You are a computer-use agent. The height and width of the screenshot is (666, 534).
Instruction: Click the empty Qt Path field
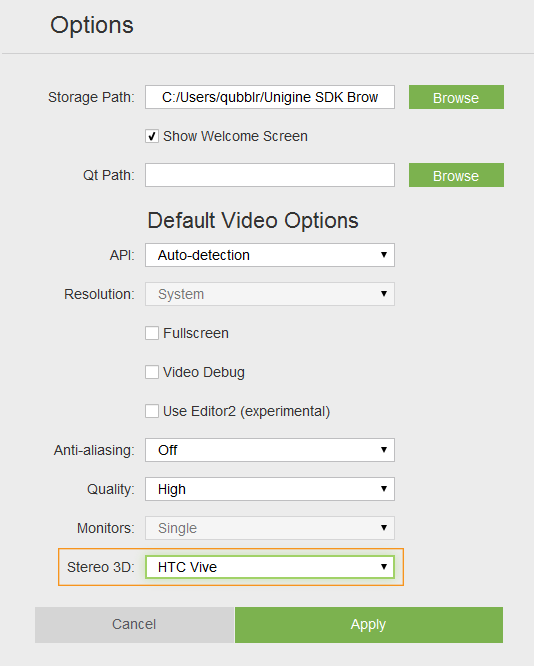270,175
